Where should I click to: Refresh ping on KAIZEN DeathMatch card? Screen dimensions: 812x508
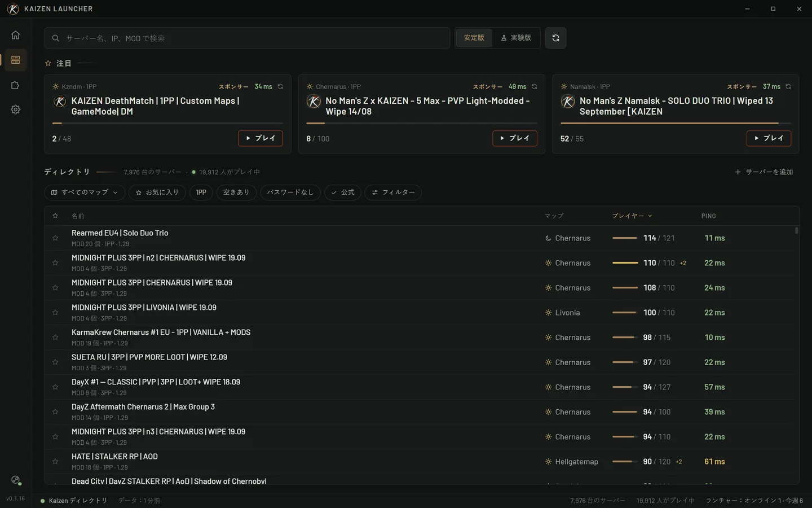280,87
